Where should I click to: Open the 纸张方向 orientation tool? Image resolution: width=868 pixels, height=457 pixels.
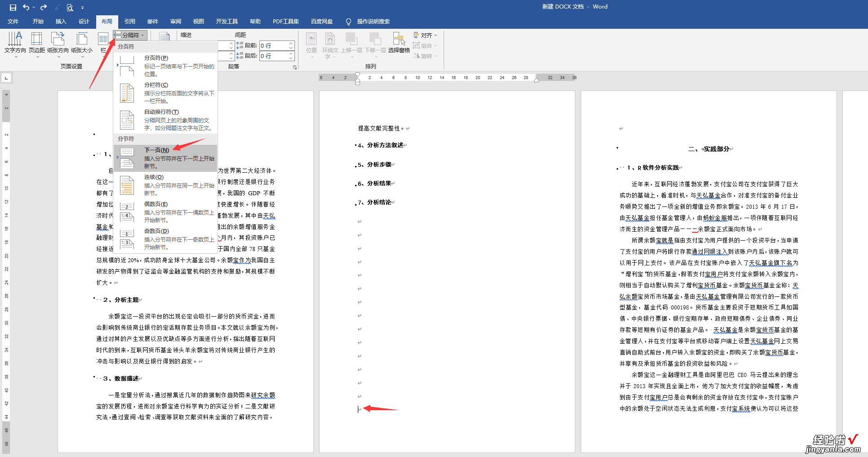point(58,45)
